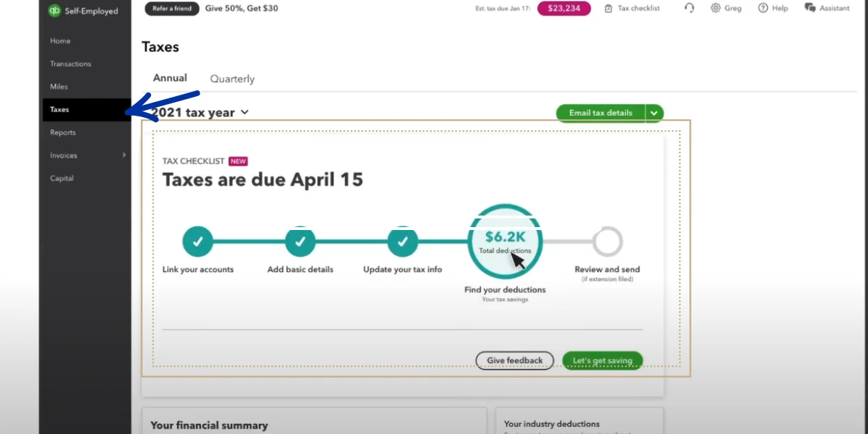
Task: Open the Assistant chat icon
Action: coord(809,8)
